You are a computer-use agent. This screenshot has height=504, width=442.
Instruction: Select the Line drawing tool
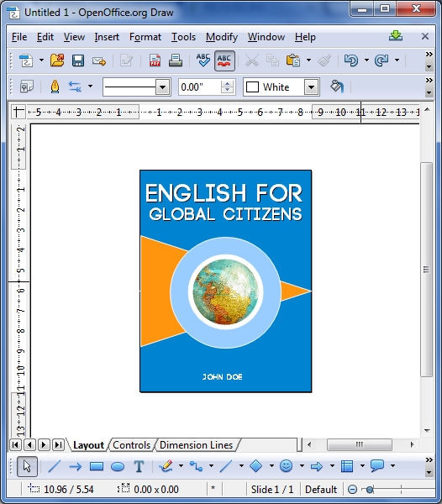click(55, 466)
